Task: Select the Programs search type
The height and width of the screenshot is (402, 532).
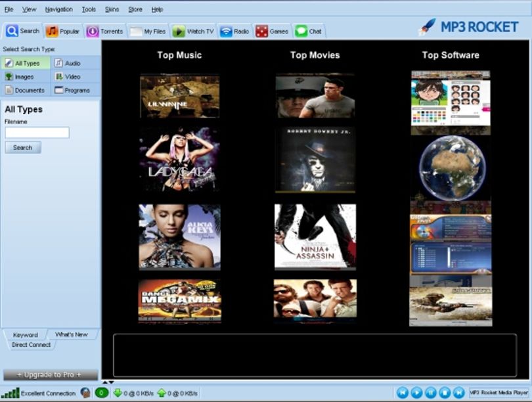Action: pyautogui.click(x=76, y=90)
